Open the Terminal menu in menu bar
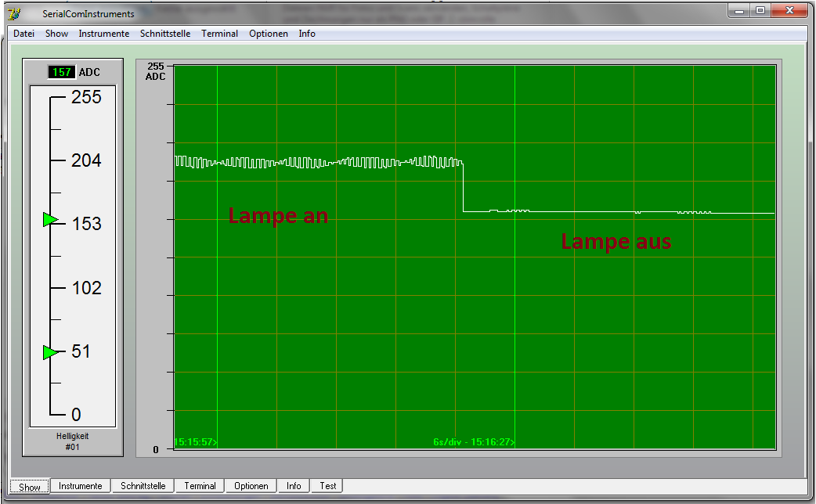Image resolution: width=816 pixels, height=504 pixels. [219, 34]
